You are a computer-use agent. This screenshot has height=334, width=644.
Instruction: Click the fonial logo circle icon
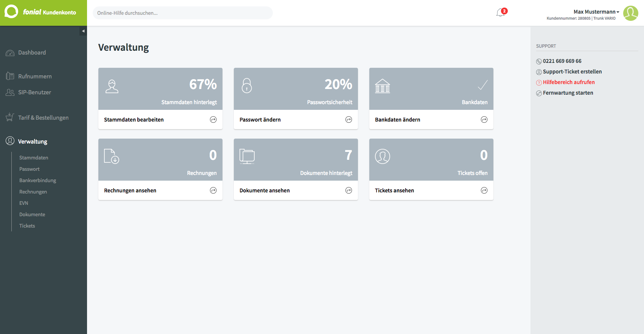[11, 12]
